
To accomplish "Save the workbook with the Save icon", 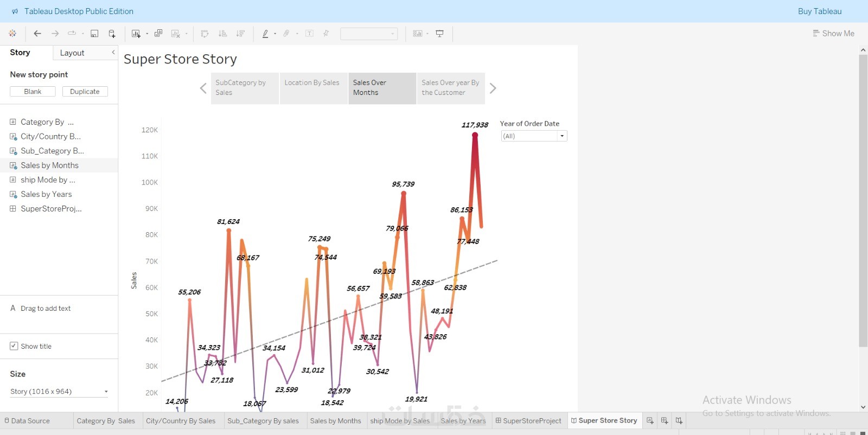I will pos(94,34).
